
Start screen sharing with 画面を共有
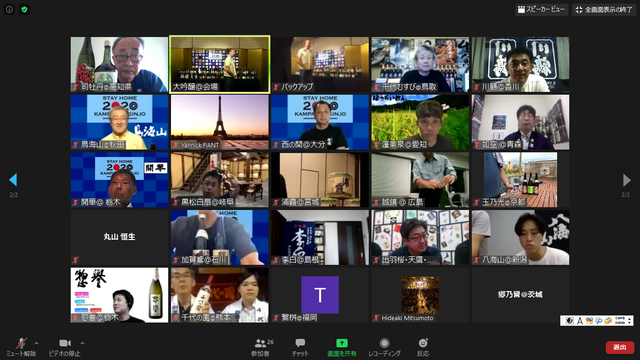point(342,347)
